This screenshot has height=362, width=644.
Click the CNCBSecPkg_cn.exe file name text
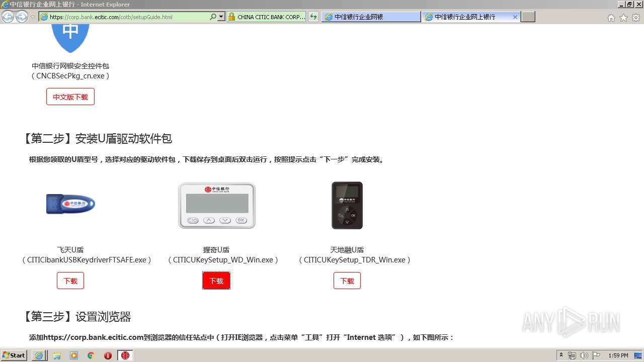70,76
